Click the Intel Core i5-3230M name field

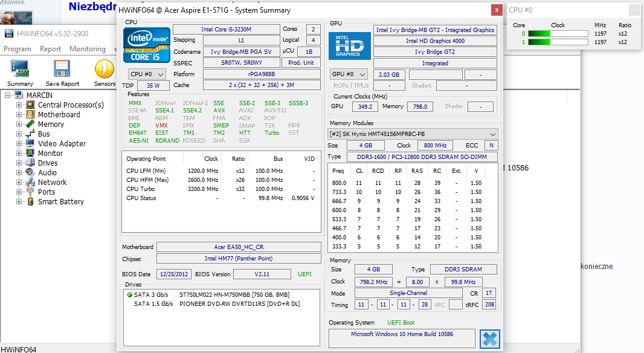pos(227,29)
